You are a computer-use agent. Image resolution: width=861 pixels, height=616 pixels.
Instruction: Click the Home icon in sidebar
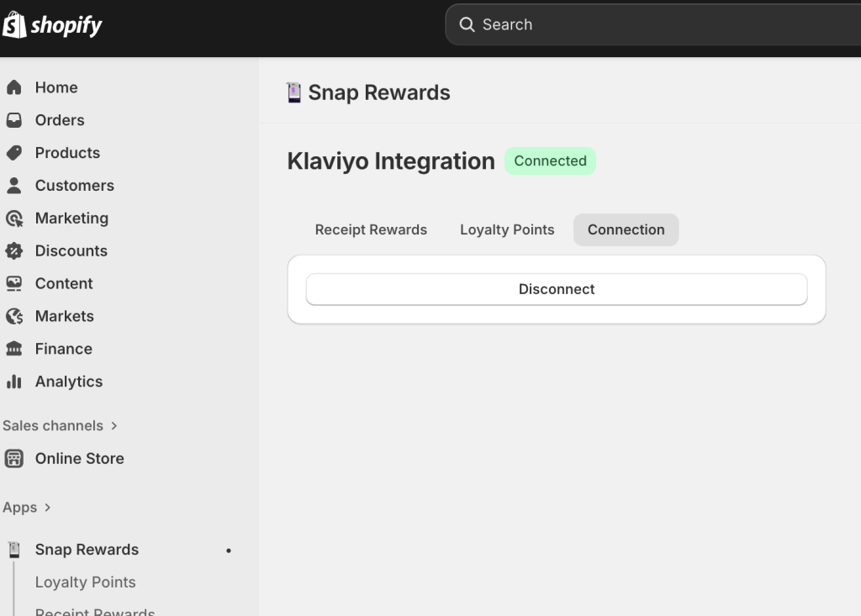(13, 87)
